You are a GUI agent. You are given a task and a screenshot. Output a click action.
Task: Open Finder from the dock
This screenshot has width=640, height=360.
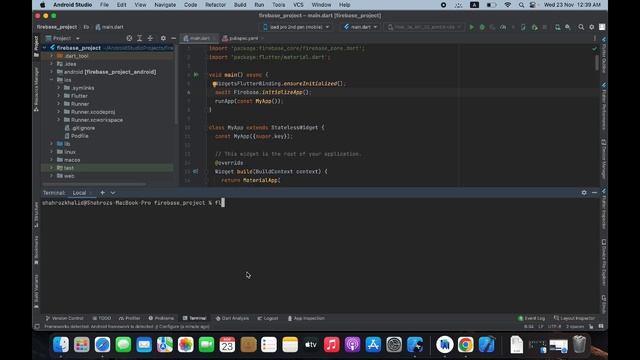pyautogui.click(x=61, y=344)
